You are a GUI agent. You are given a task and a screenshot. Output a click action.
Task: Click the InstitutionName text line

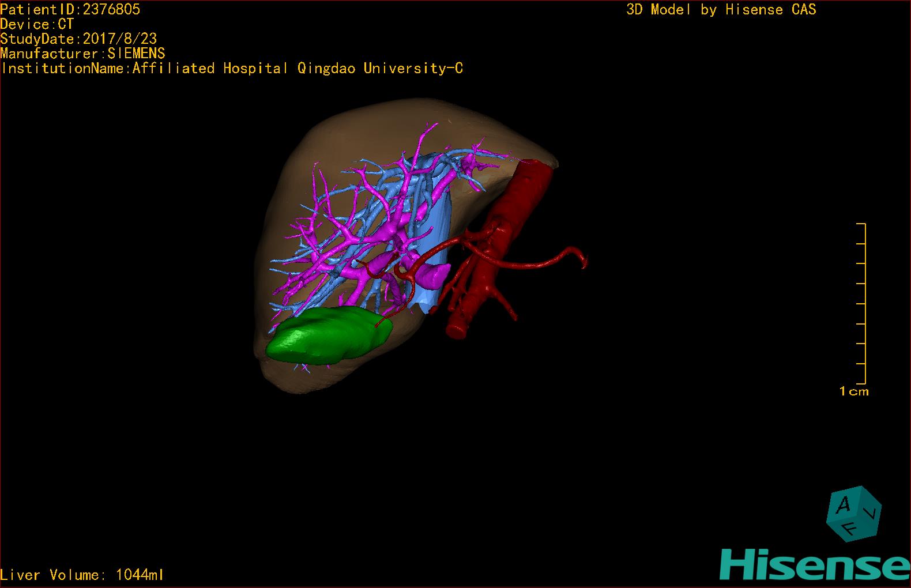point(232,69)
